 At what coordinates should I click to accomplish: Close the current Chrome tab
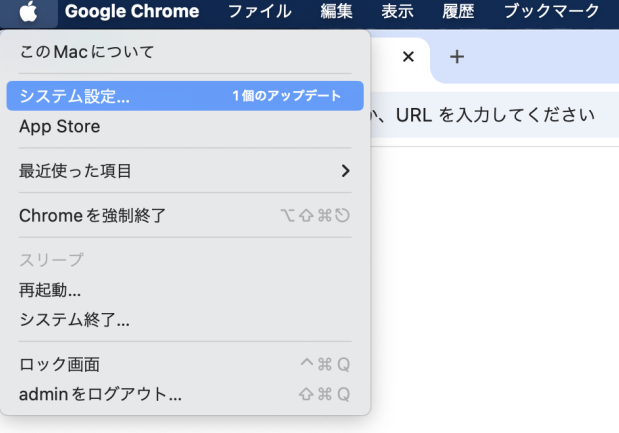point(408,57)
